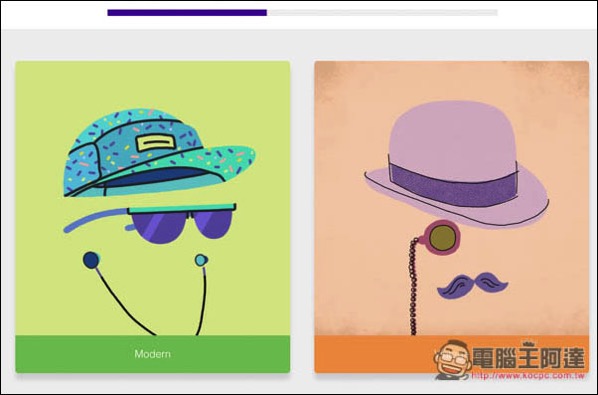
Task: Click the teal right earbud
Action: (x=201, y=260)
